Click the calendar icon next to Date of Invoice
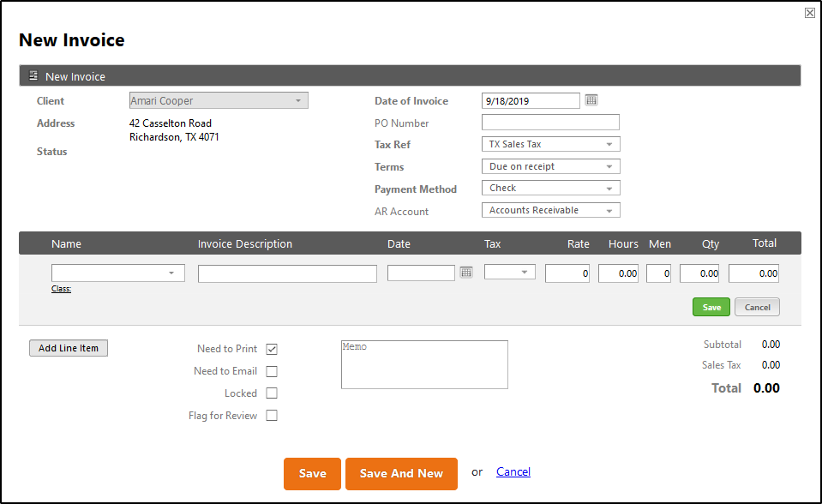Screen dimensions: 822x504 coord(591,100)
